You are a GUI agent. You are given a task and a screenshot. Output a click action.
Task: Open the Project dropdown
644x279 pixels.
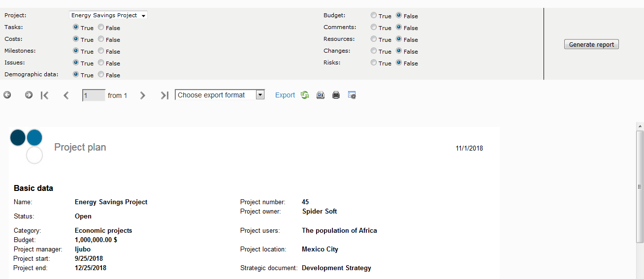coord(108,15)
